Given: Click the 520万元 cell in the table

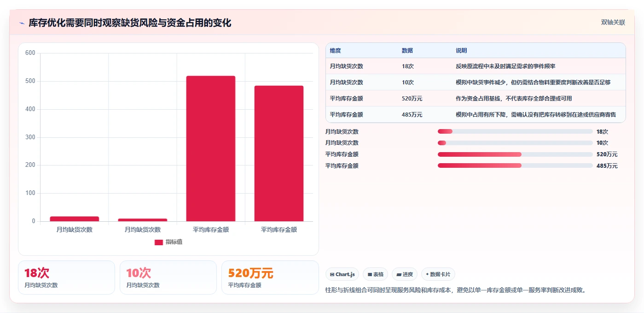Looking at the screenshot, I should click(412, 99).
